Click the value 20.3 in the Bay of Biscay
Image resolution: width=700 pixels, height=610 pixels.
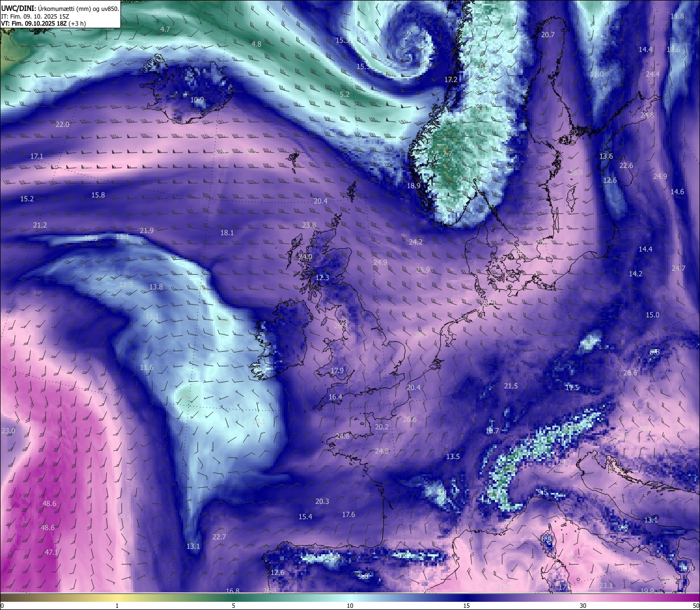pos(322,501)
